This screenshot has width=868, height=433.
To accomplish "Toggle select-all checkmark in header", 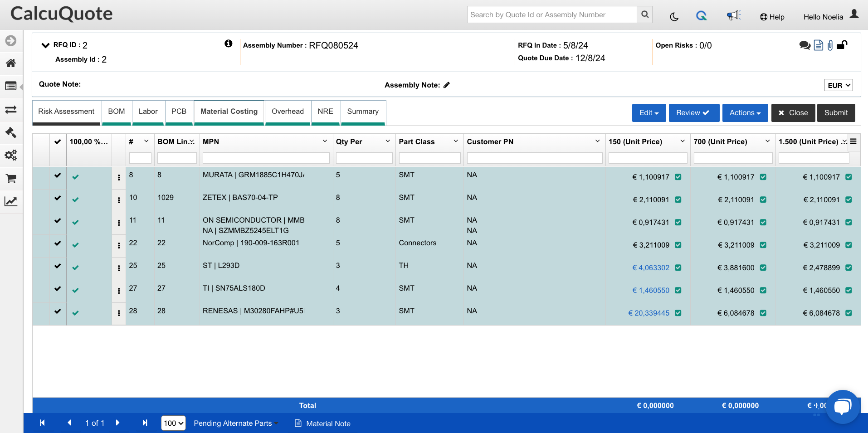I will (x=58, y=141).
